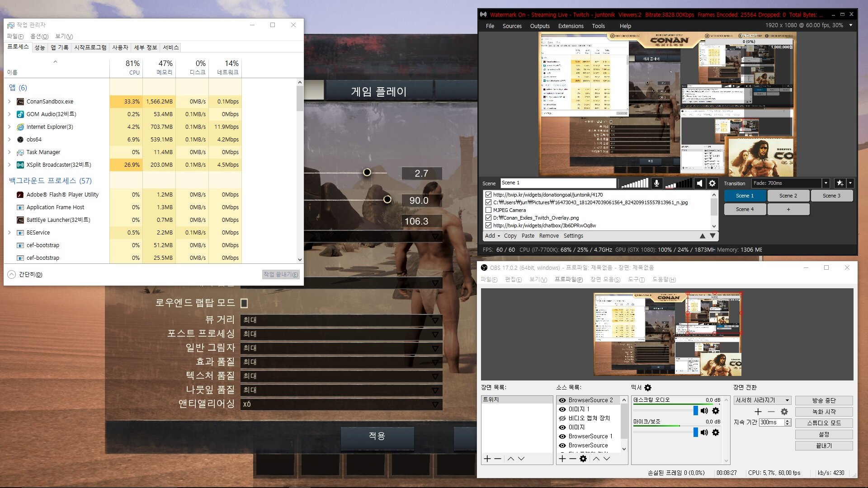Remove the OBS scene transition
Viewport: 868px width, 488px height.
[771, 412]
